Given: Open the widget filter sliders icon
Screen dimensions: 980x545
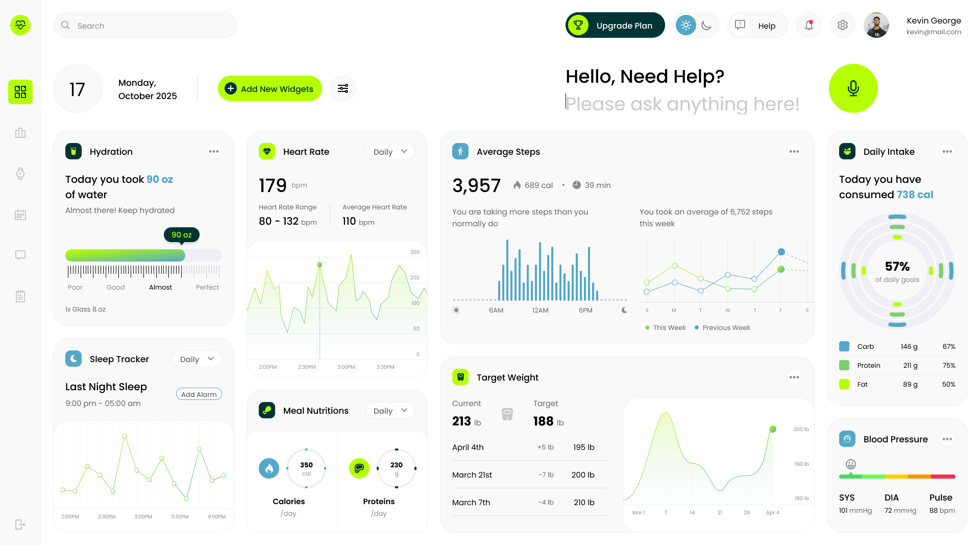Looking at the screenshot, I should (343, 88).
